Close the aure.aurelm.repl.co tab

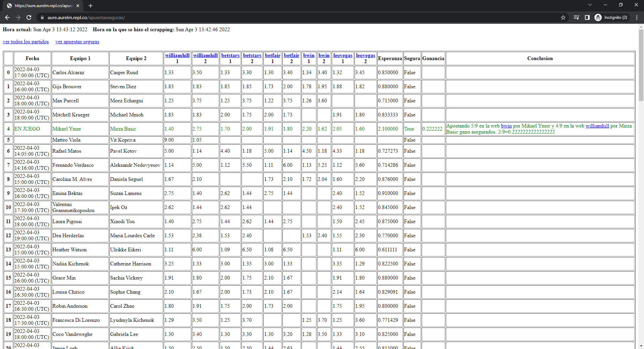pyautogui.click(x=78, y=6)
